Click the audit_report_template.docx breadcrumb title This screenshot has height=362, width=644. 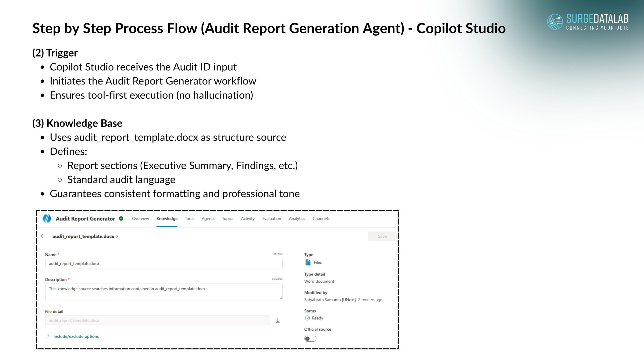[83, 236]
